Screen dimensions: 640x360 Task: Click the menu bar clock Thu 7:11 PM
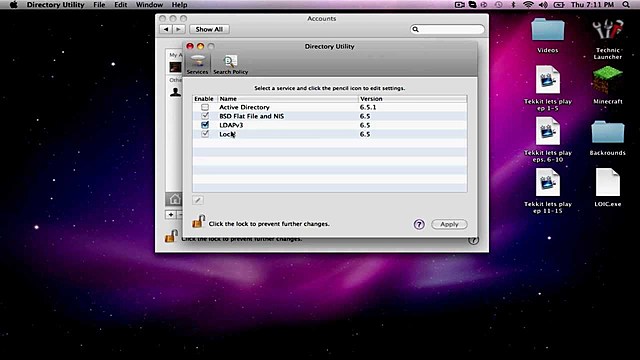click(x=592, y=5)
